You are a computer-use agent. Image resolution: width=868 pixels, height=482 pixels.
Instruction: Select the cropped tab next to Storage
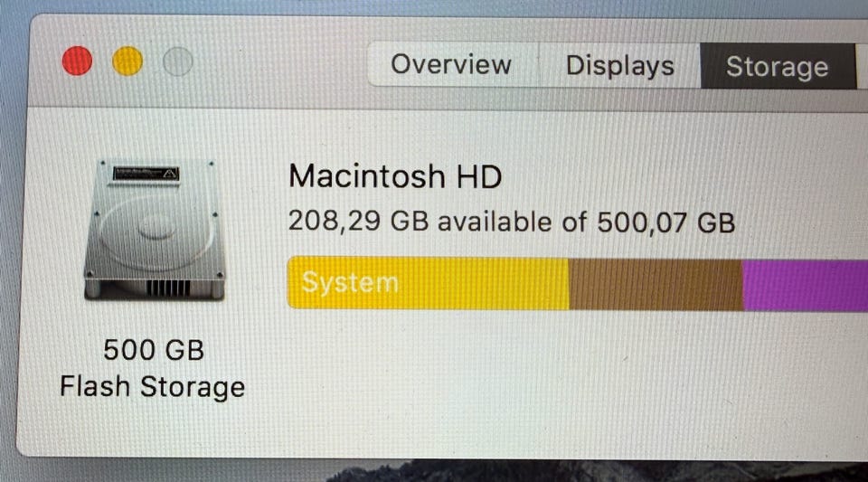pyautogui.click(x=863, y=67)
